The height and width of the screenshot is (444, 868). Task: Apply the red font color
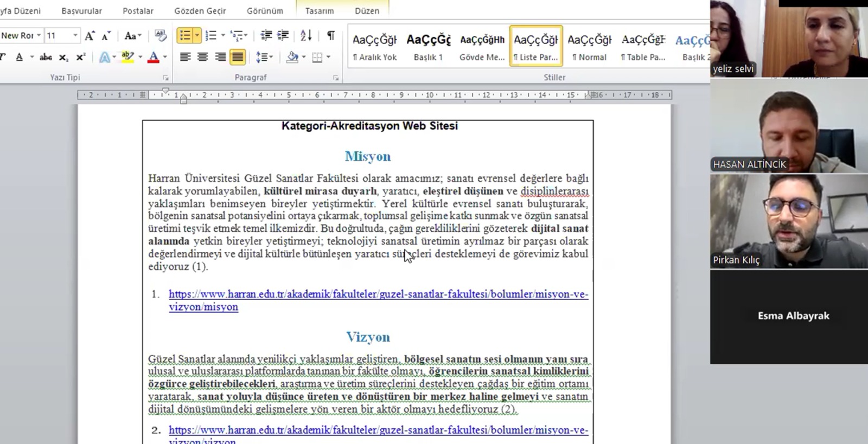tap(154, 57)
